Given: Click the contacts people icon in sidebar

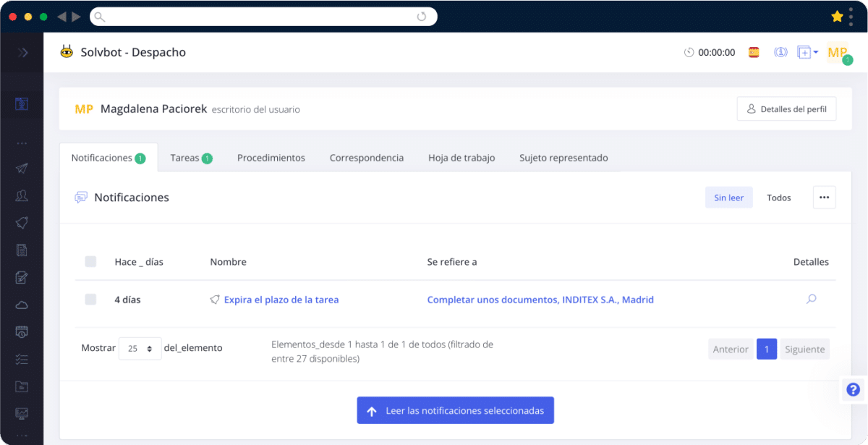Looking at the screenshot, I should click(x=22, y=195).
